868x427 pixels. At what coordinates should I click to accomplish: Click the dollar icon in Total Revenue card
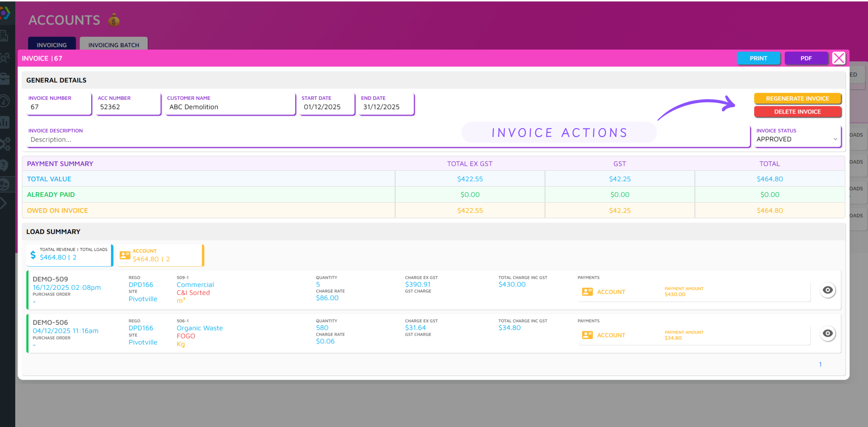[33, 254]
